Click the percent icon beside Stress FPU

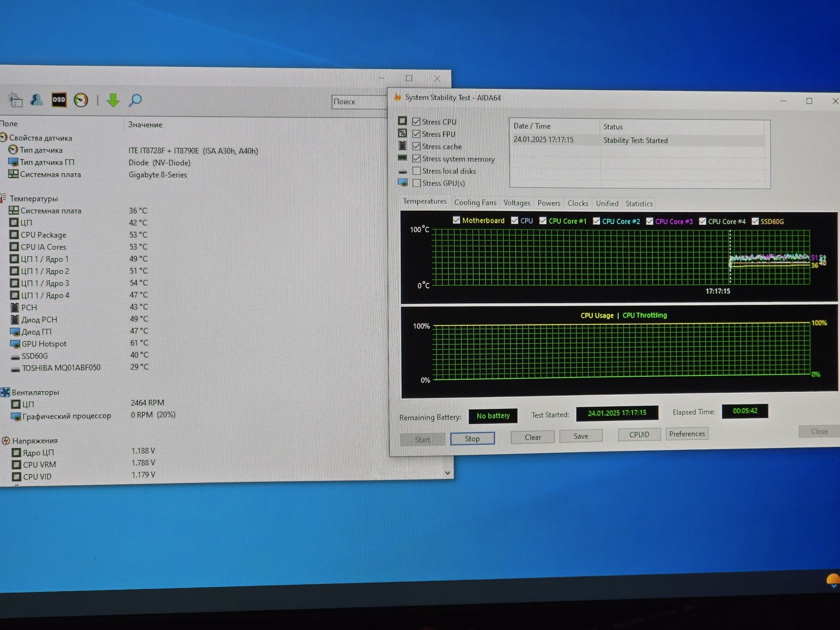click(402, 133)
